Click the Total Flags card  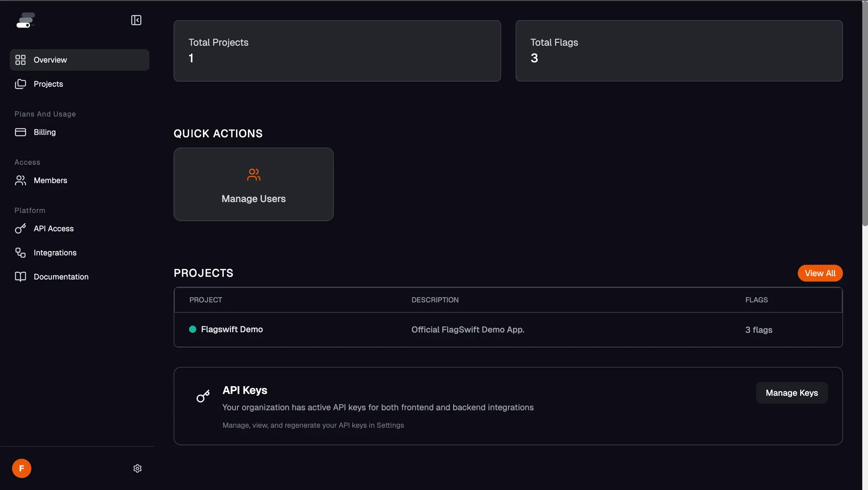point(679,51)
